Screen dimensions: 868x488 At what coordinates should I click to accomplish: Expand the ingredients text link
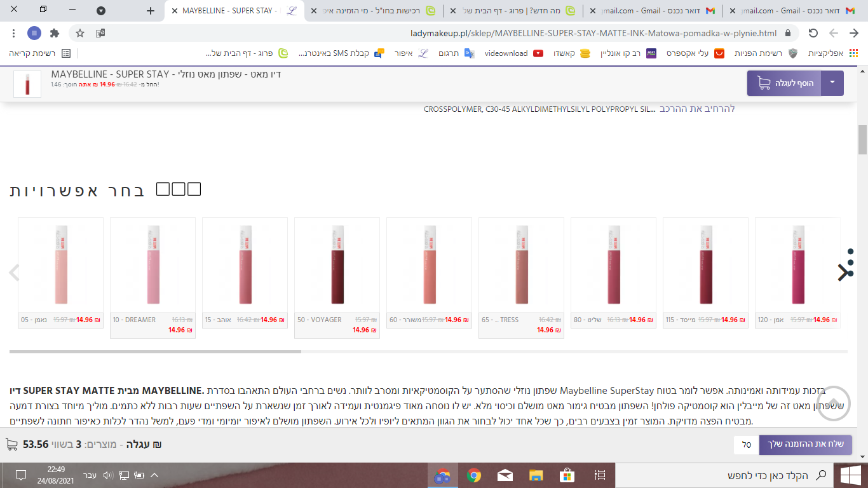[x=697, y=109]
